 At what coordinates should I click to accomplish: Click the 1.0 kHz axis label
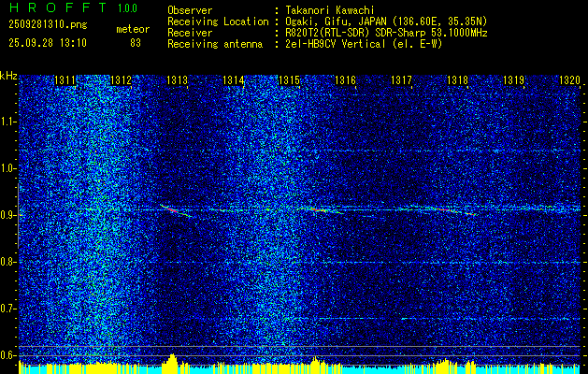click(x=8, y=168)
